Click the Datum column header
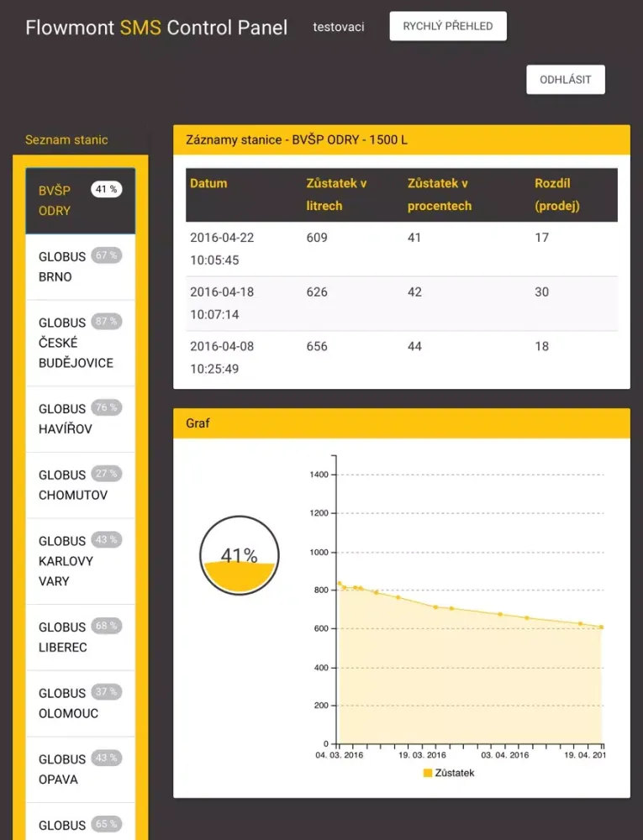 point(208,183)
